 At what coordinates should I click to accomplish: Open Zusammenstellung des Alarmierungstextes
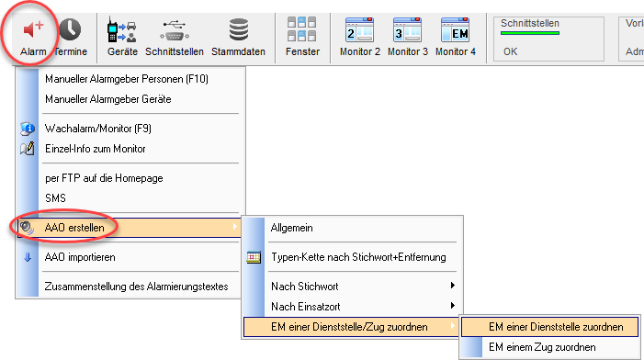[136, 287]
